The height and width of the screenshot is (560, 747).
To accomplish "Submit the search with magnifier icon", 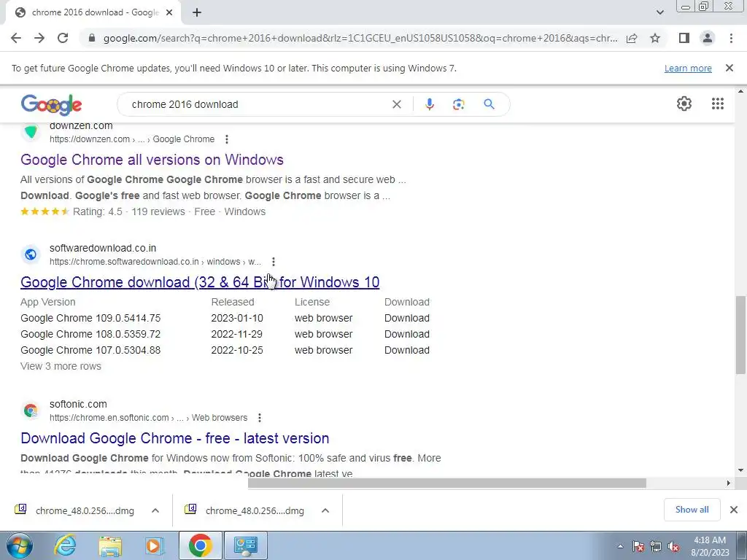I will coord(489,104).
